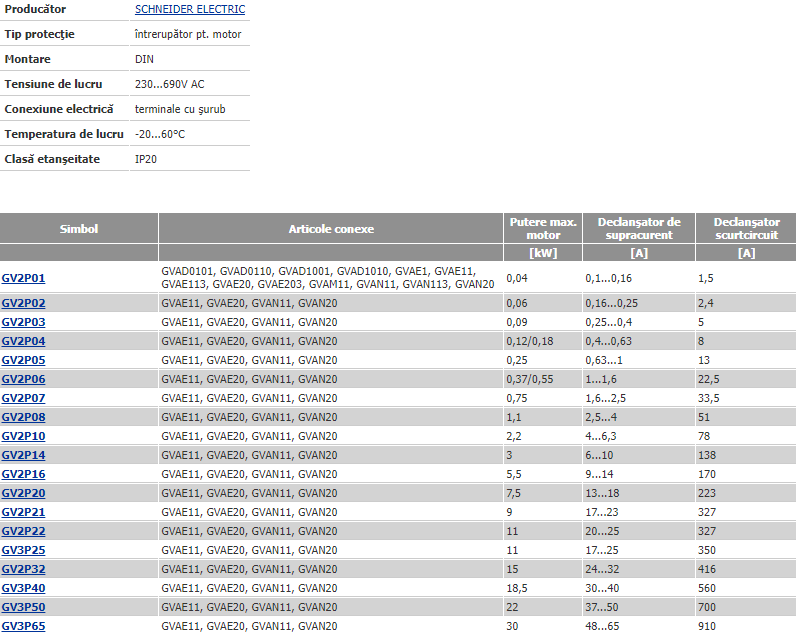This screenshot has height=633, width=796.
Task: Select power value 5,5 in GV2P16 row
Action: pos(514,474)
